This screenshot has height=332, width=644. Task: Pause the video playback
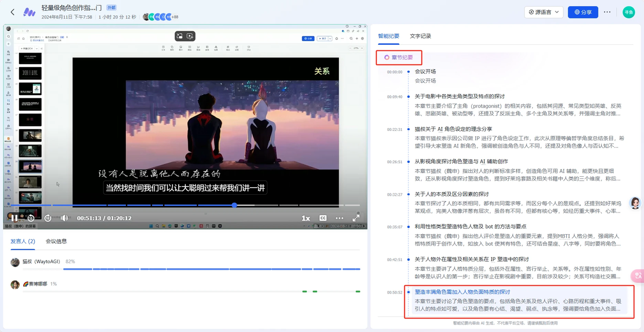tap(14, 218)
